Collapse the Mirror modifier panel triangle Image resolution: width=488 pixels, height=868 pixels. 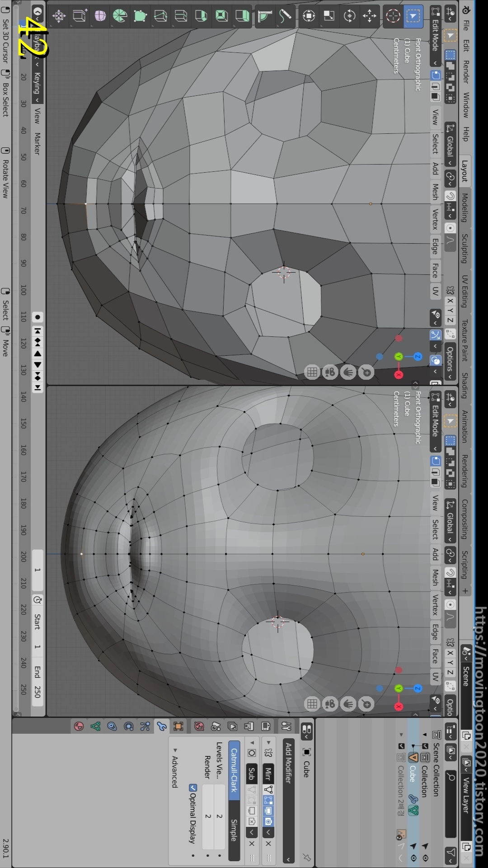pyautogui.click(x=268, y=742)
